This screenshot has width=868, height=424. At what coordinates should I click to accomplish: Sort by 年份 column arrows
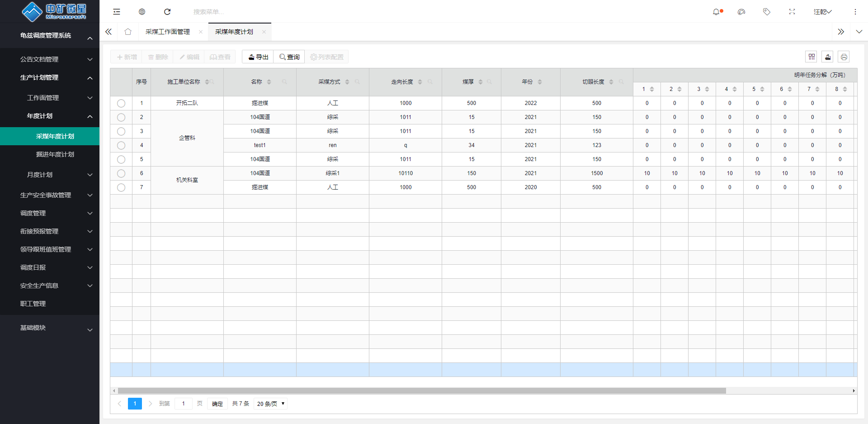click(540, 82)
